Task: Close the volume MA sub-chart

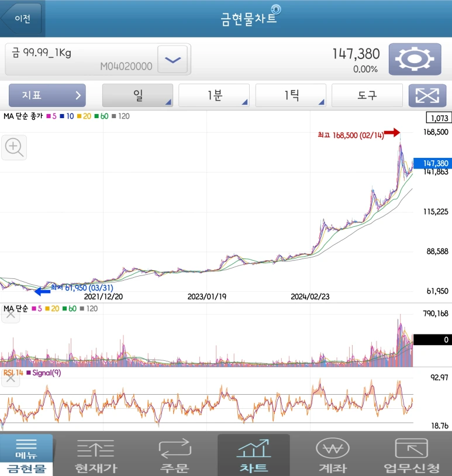Action: click(x=11, y=315)
